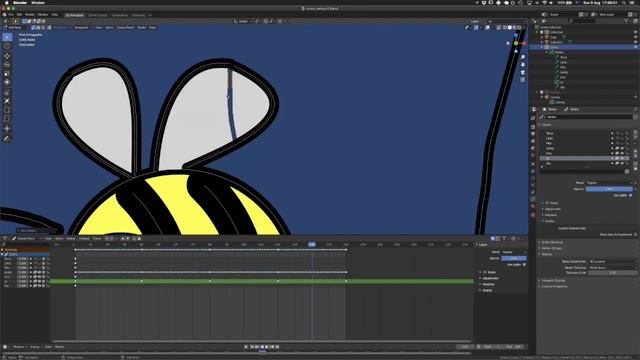This screenshot has width=640, height=360.
Task: Expand the Custom Properties panel
Action: tap(553, 287)
